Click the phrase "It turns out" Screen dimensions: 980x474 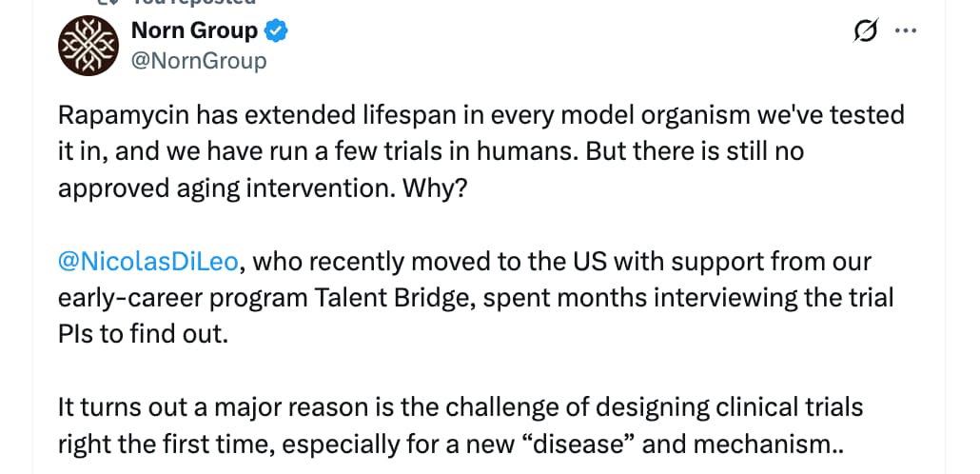click(x=117, y=407)
